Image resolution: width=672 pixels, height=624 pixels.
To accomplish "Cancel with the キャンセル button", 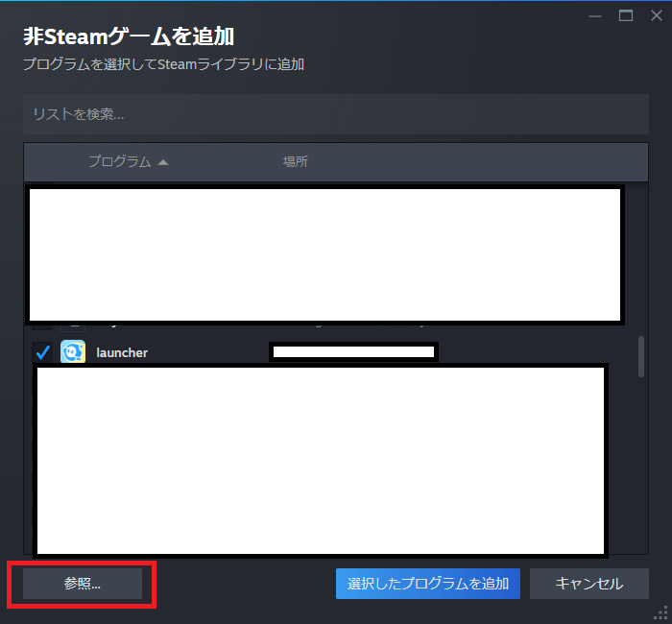I will 588,583.
